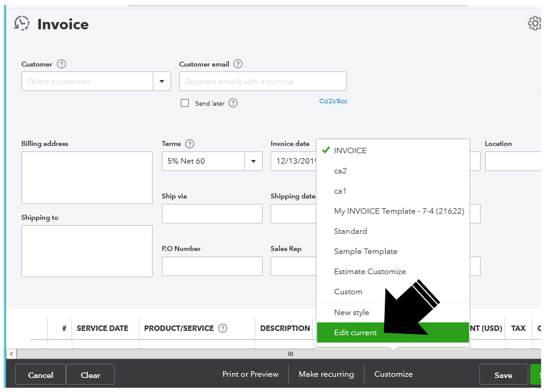The height and width of the screenshot is (392, 546).
Task: Select ca1 template from the list
Action: (x=393, y=191)
